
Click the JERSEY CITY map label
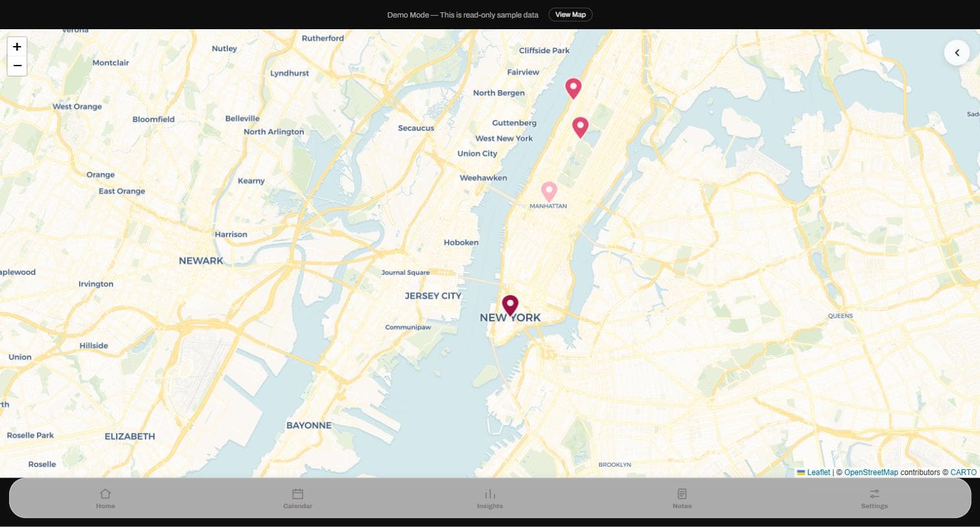(433, 296)
